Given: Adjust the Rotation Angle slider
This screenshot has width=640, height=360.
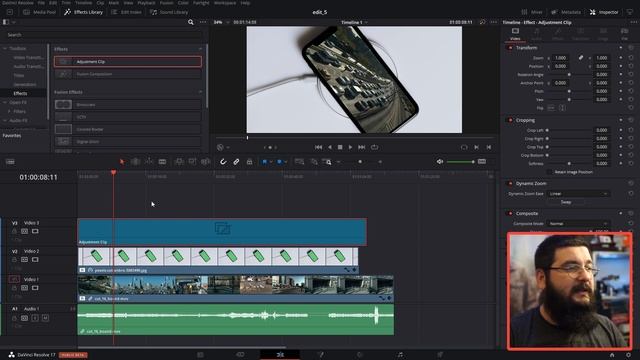Looking at the screenshot, I should point(569,75).
